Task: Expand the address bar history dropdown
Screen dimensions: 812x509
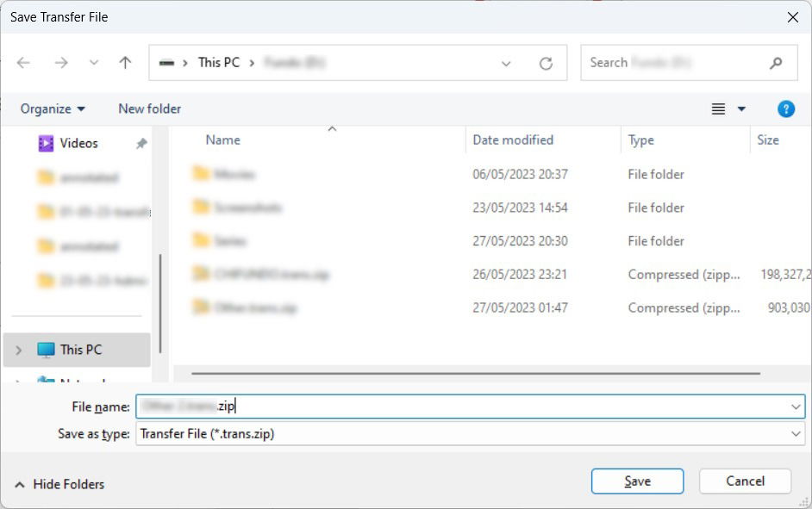Action: point(506,64)
